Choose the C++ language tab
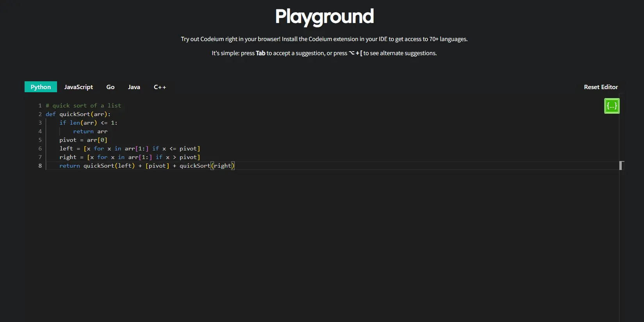644x322 pixels. point(160,87)
